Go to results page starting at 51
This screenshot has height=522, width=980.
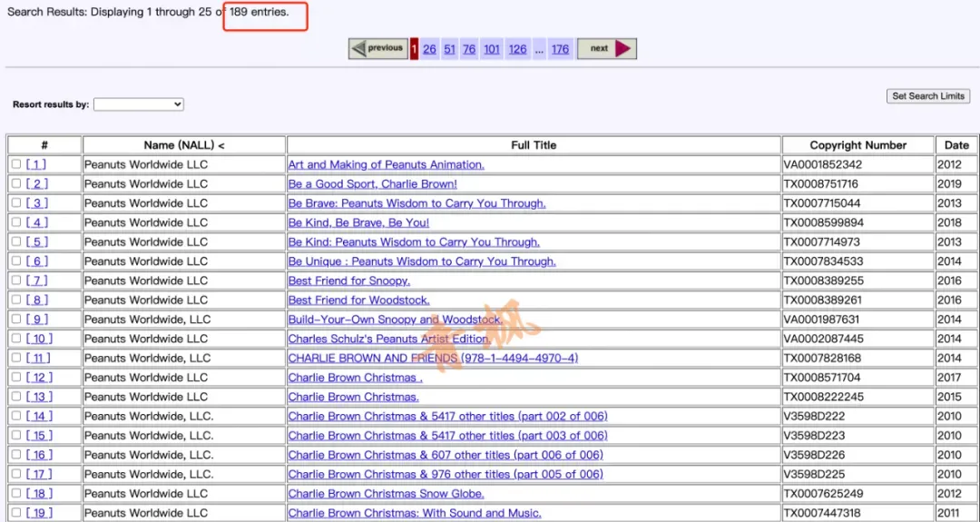pos(449,49)
